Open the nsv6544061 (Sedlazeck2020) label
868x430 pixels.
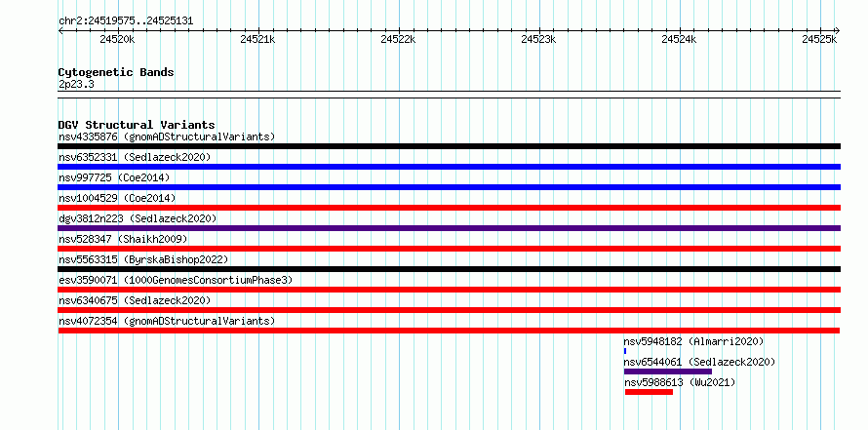pyautogui.click(x=699, y=362)
